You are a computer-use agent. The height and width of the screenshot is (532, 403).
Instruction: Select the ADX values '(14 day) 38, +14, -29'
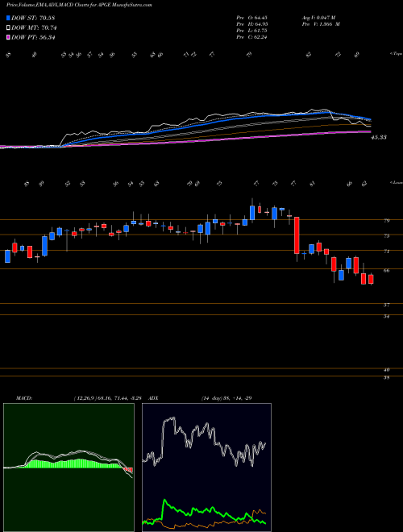click(226, 397)
